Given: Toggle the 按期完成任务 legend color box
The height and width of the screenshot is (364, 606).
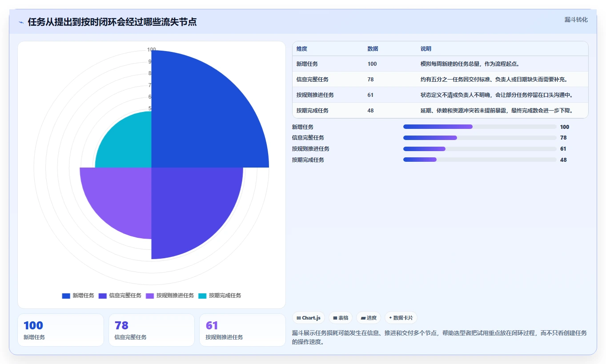Looking at the screenshot, I should pos(202,296).
